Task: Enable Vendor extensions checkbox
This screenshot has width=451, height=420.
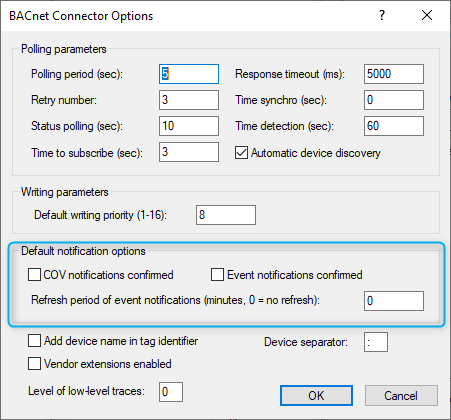Action: click(x=34, y=364)
